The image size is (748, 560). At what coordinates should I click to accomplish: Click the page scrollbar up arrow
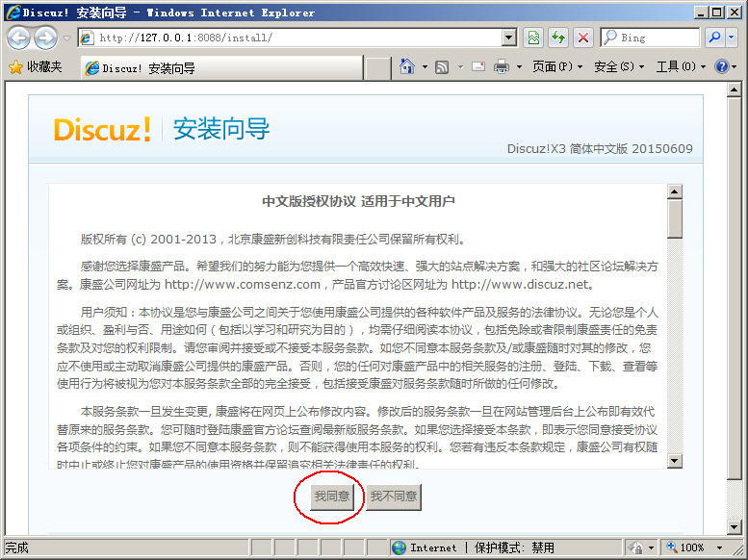coord(734,89)
